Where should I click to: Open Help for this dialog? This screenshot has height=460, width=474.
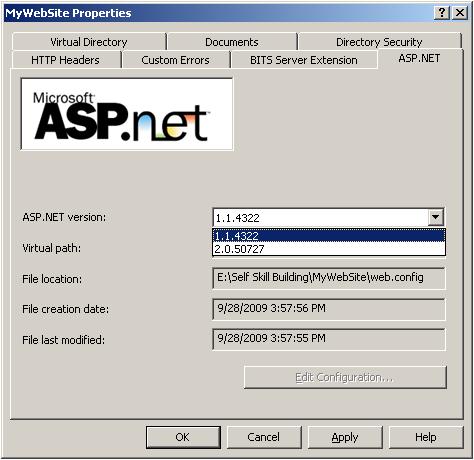pyautogui.click(x=426, y=437)
